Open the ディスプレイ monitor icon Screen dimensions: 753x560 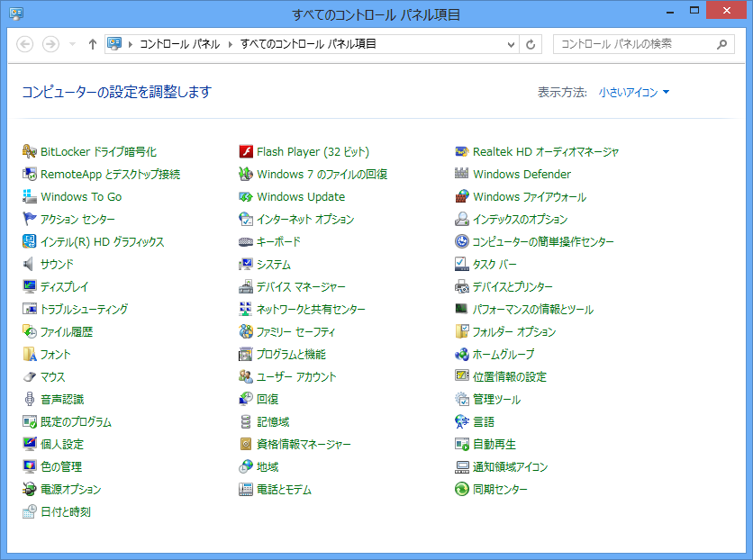tap(30, 286)
